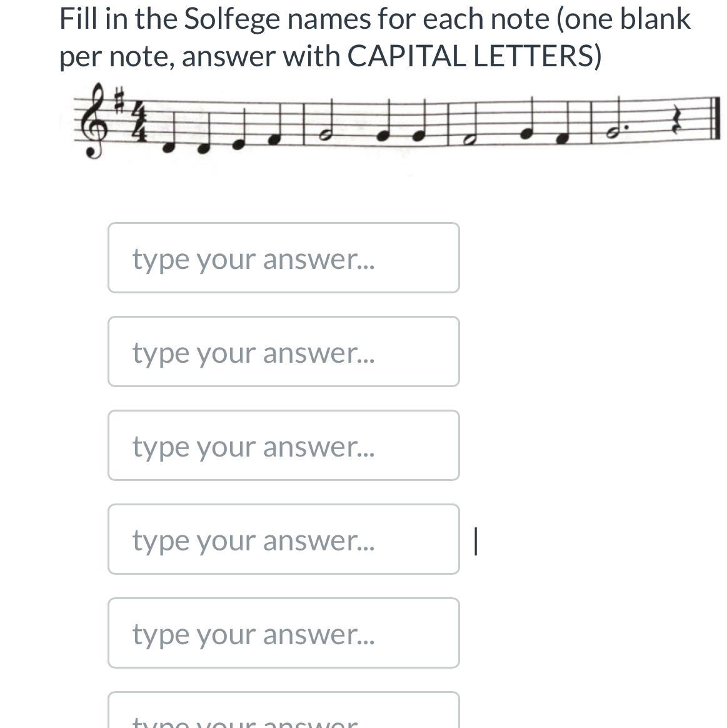This screenshot has height=728, width=727.
Task: Click the partially visible sixth answer field
Action: 283,713
